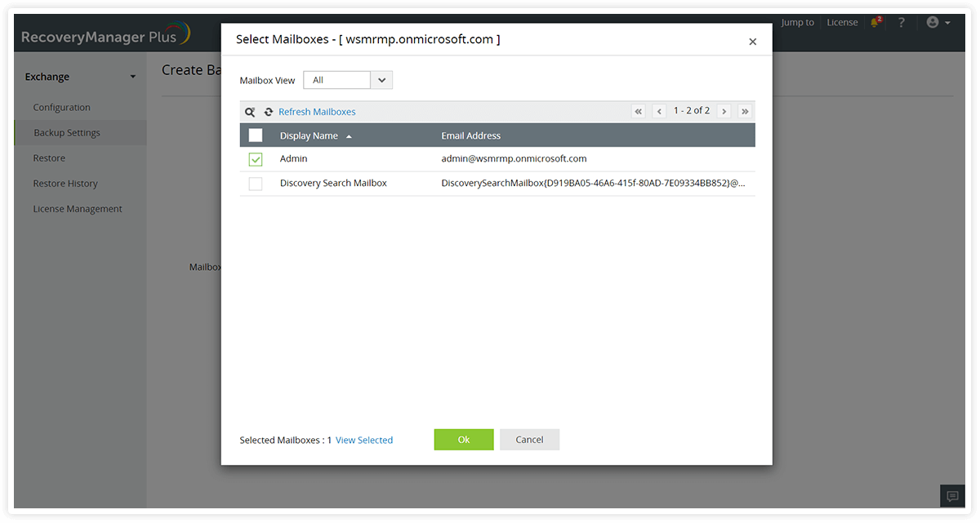Open Restore in the sidebar
This screenshot has height=523, width=980.
tap(49, 157)
